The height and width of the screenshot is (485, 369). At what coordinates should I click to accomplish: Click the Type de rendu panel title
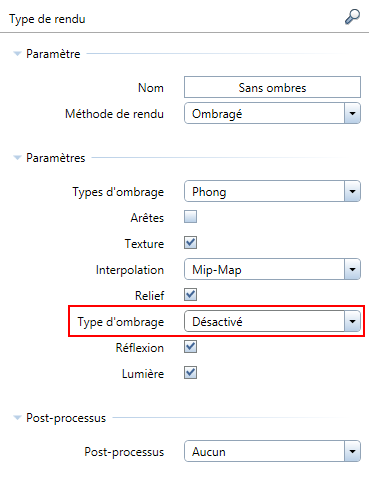47,19
